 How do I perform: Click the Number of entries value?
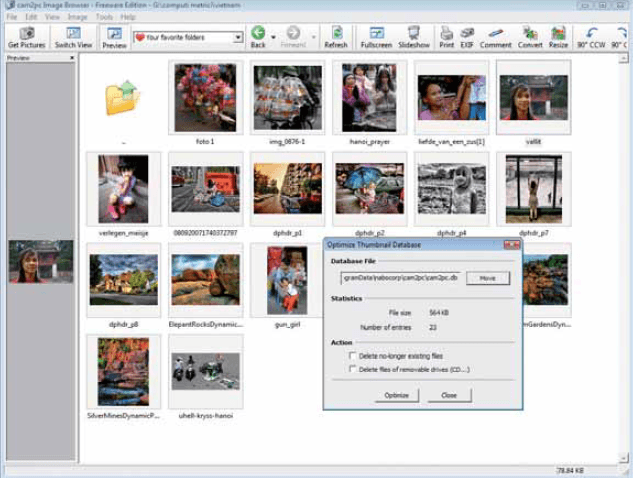pos(433,327)
